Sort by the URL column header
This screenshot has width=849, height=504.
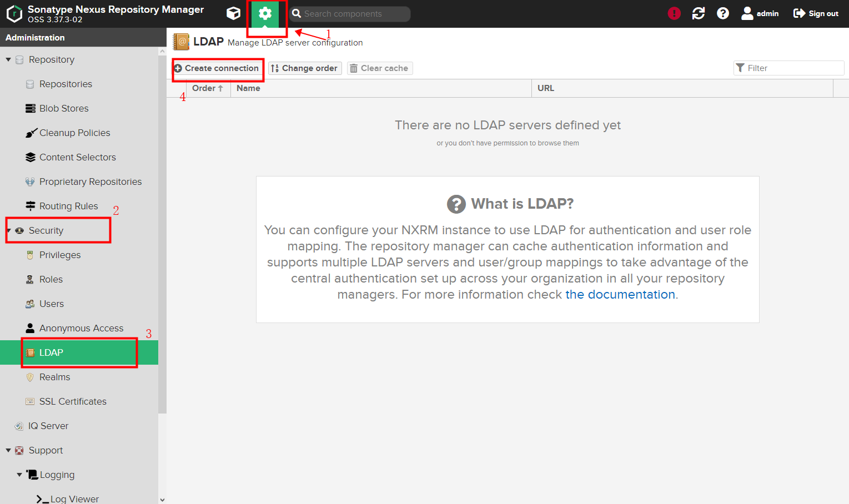tap(682, 88)
